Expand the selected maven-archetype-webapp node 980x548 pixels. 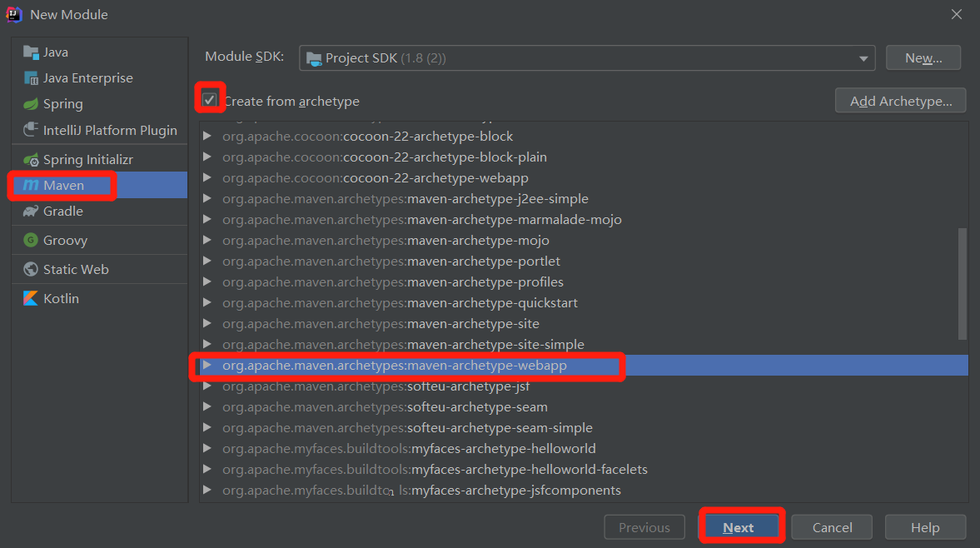tap(206, 365)
